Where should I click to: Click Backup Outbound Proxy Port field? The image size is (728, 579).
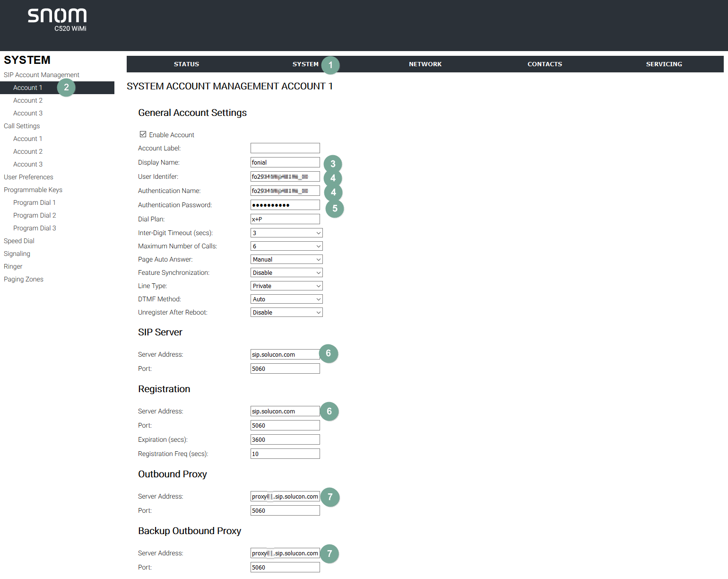285,567
